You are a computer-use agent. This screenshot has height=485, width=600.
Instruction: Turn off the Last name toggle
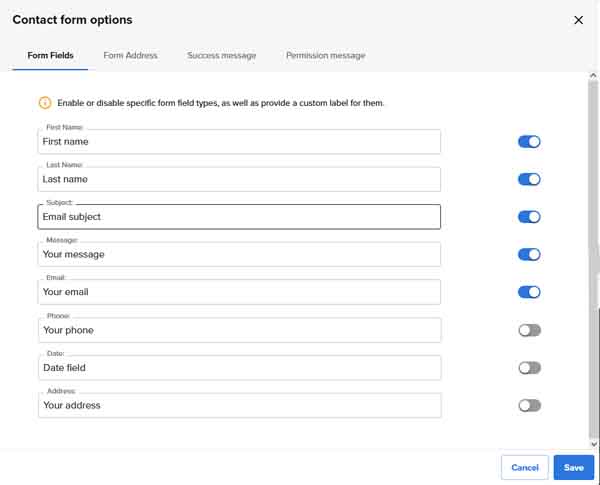[x=529, y=179]
